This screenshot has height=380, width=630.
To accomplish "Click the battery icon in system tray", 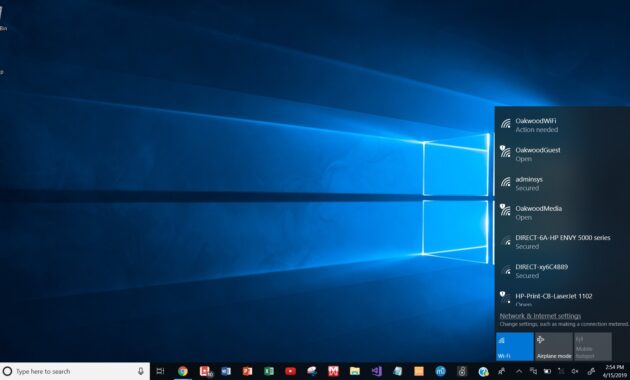I will pyautogui.click(x=547, y=372).
